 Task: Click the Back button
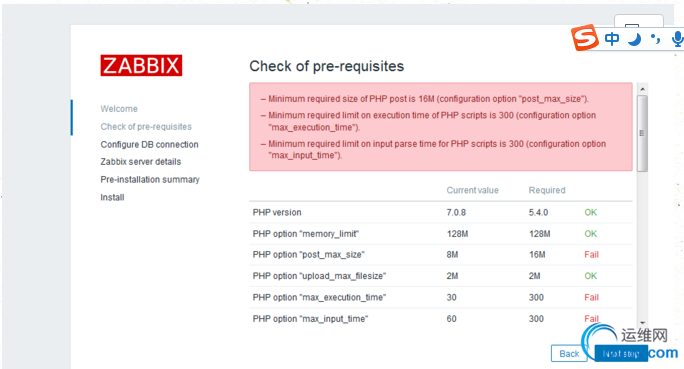[x=569, y=353]
